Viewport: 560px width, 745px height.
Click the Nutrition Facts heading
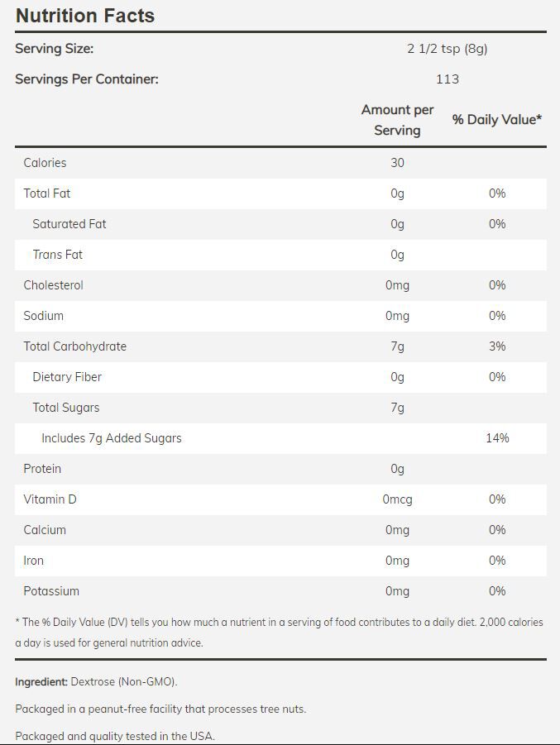pyautogui.click(x=85, y=16)
